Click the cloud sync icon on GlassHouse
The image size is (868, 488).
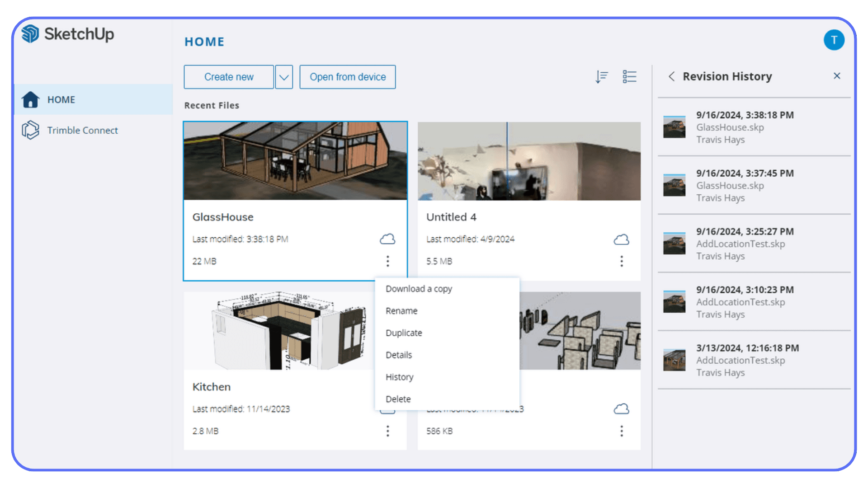(x=387, y=239)
